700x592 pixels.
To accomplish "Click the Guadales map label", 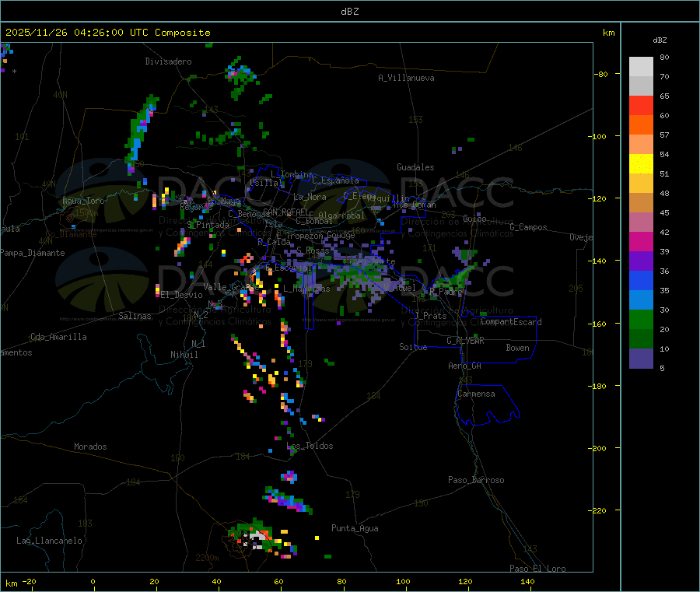I will click(415, 167).
